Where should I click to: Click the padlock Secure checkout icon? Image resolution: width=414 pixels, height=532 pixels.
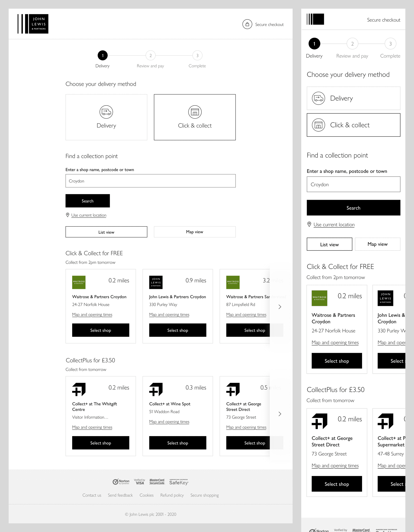click(247, 24)
